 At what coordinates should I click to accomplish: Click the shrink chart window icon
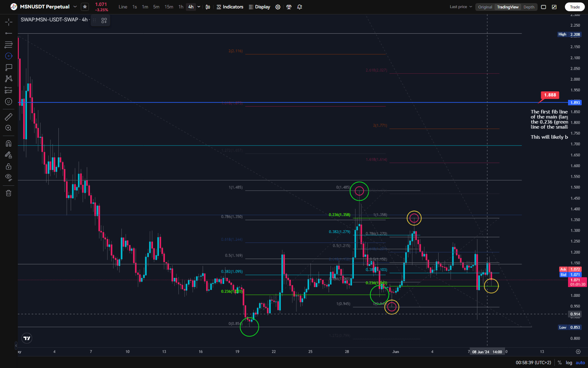[x=554, y=7]
